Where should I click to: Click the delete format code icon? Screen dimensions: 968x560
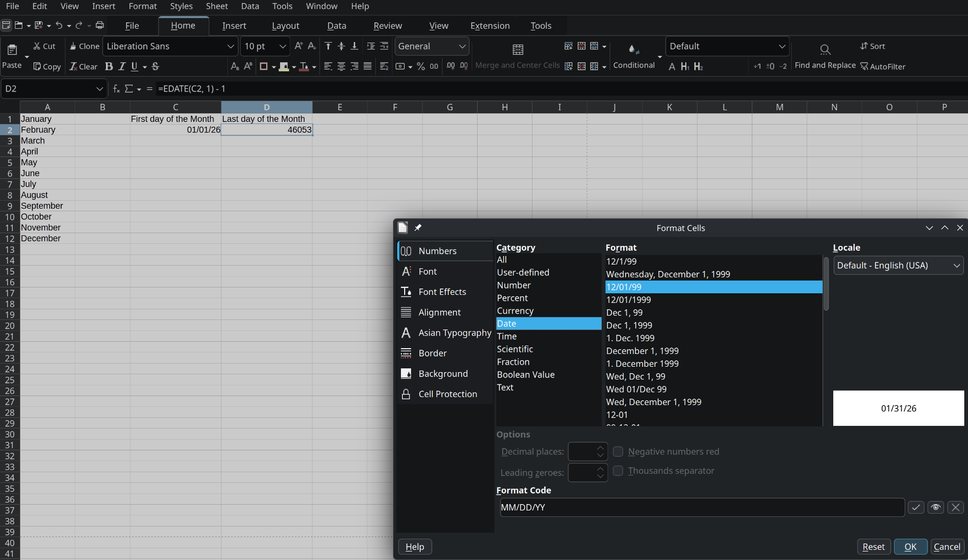pyautogui.click(x=956, y=507)
